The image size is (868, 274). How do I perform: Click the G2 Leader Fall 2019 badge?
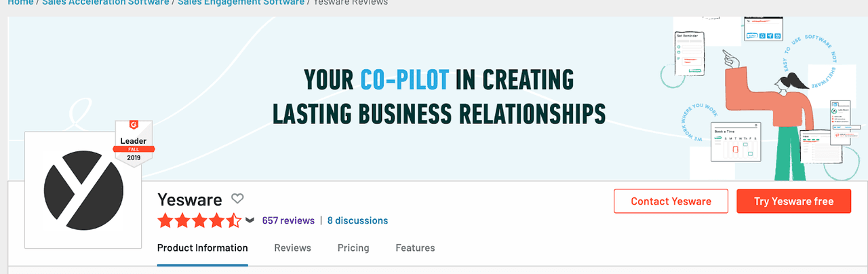point(134,143)
